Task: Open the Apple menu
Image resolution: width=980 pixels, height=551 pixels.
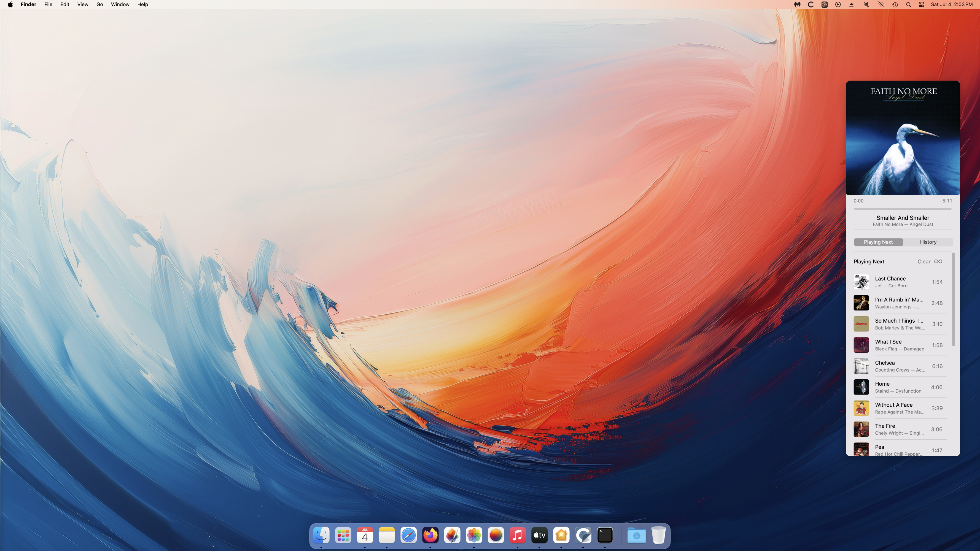Action: [x=10, y=5]
